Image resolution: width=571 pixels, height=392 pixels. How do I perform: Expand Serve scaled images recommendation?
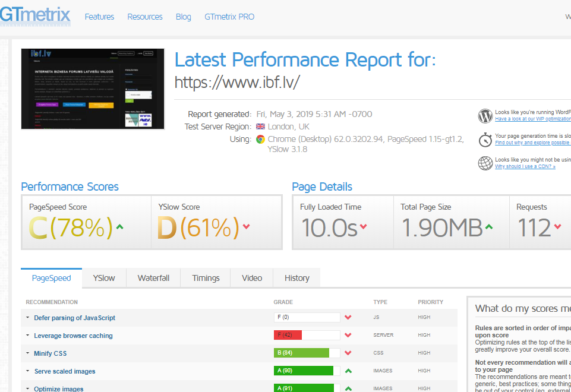click(64, 371)
